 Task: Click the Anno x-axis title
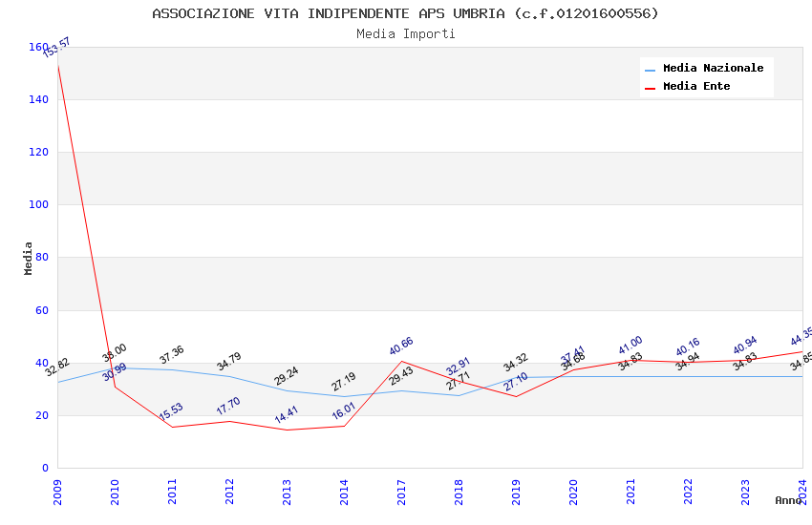[x=788, y=500]
